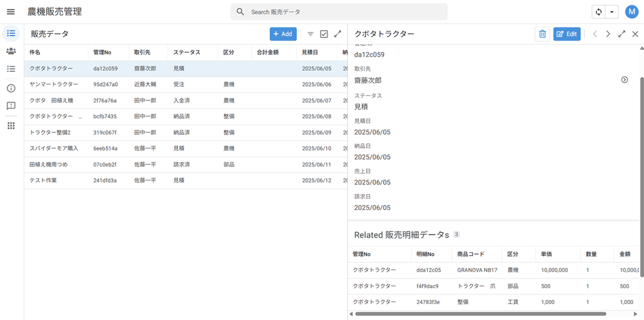Click 近藤大輔 customer cell
The width and height of the screenshot is (644, 320).
pyautogui.click(x=145, y=85)
